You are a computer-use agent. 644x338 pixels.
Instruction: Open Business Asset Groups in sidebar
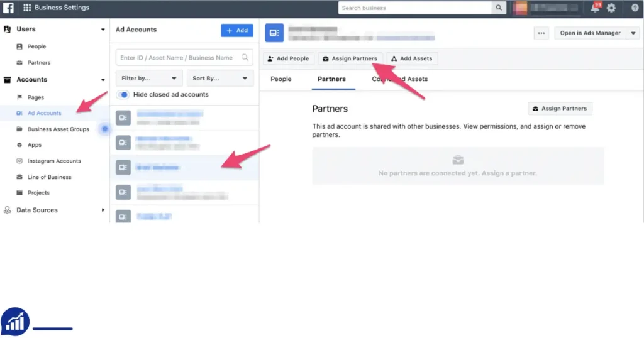[58, 129]
